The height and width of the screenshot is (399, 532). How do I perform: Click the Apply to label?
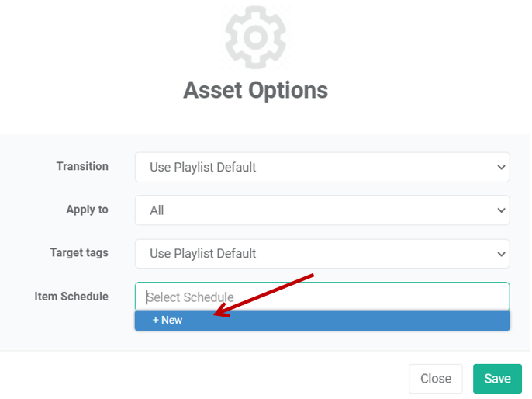pos(87,210)
